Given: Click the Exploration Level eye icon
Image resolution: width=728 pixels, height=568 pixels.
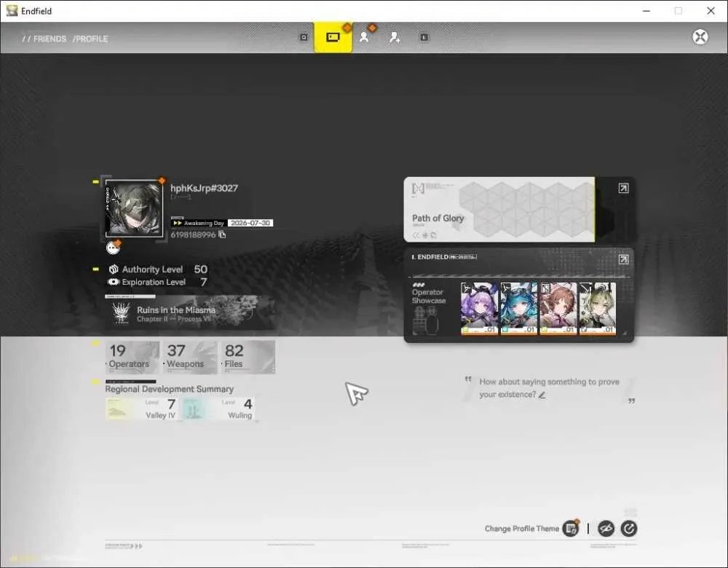Looking at the screenshot, I should 114,282.
